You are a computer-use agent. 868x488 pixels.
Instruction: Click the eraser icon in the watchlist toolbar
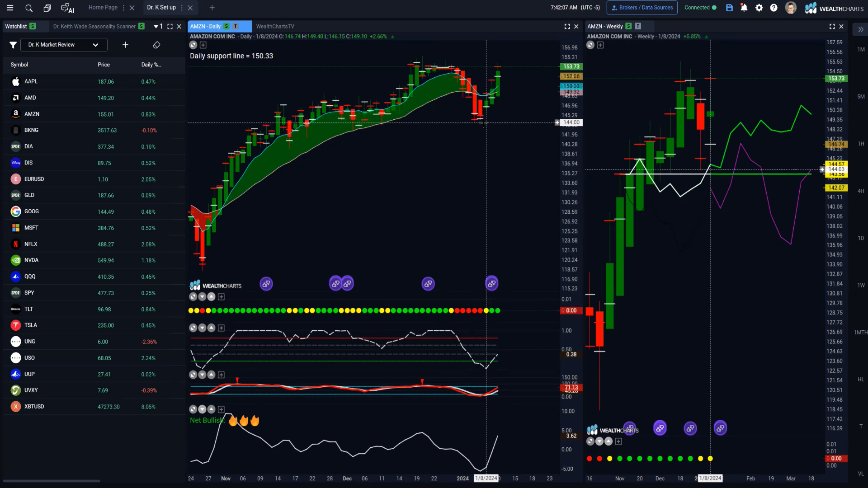(156, 45)
